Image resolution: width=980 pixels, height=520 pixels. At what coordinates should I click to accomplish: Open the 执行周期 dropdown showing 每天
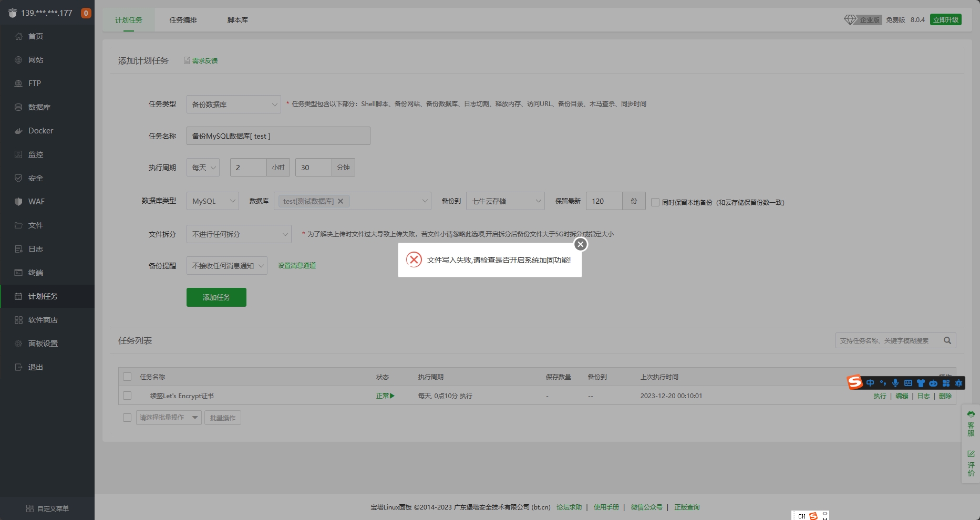203,168
